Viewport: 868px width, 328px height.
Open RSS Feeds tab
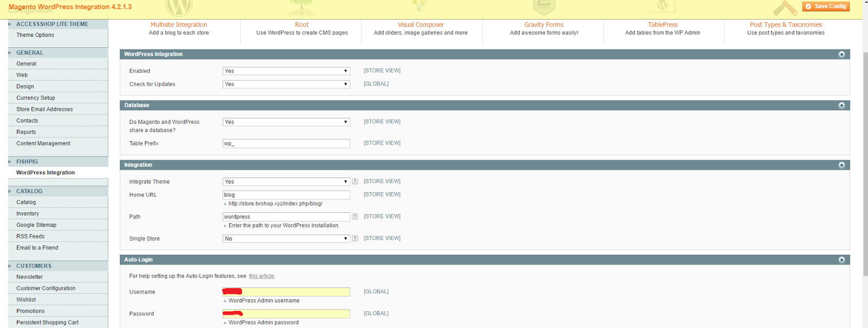click(x=30, y=236)
